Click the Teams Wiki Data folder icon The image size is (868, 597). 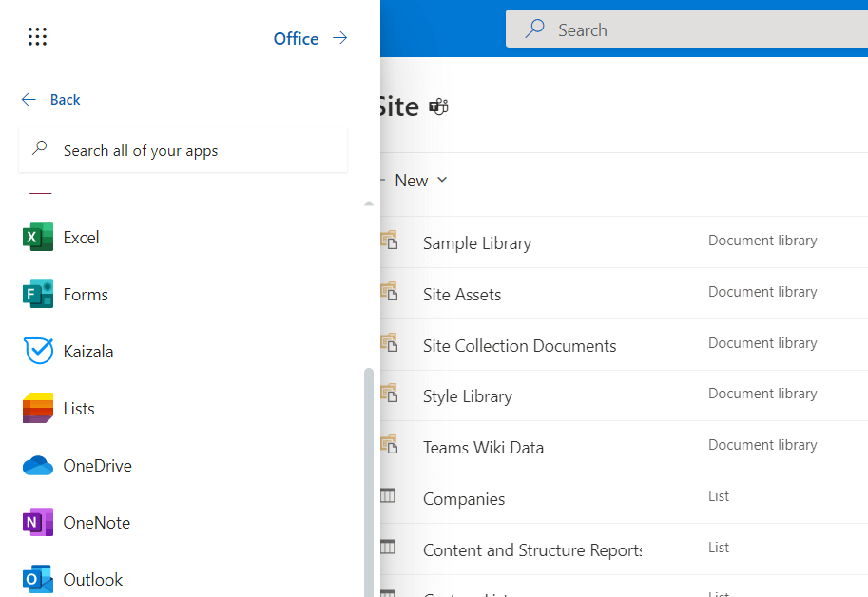(389, 444)
